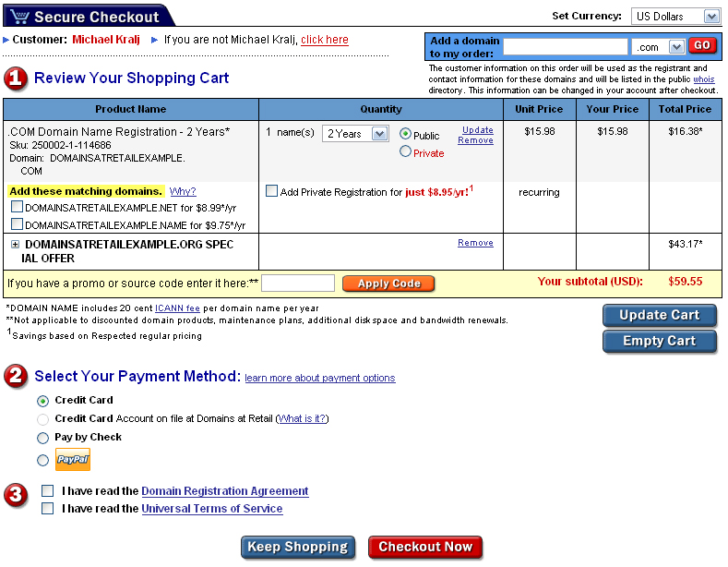This screenshot has width=728, height=567.
Task: Click the 'Add these matching domains.' highlighted text
Action: (x=86, y=191)
